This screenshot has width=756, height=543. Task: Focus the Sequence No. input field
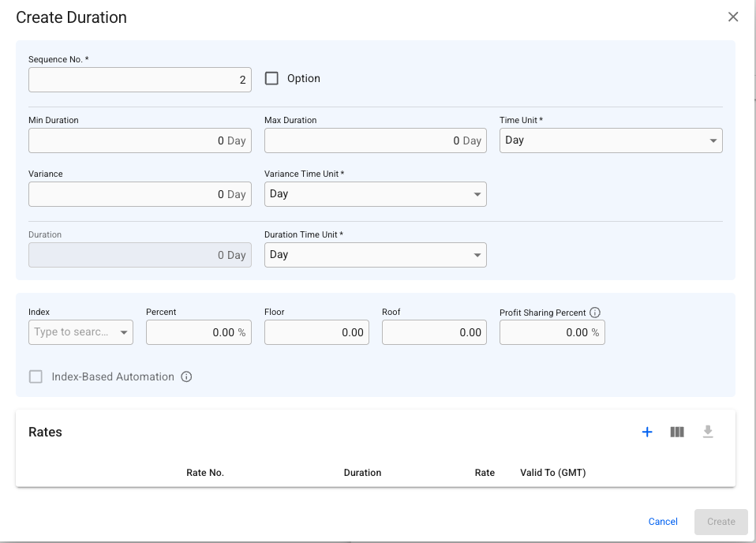[x=140, y=80]
